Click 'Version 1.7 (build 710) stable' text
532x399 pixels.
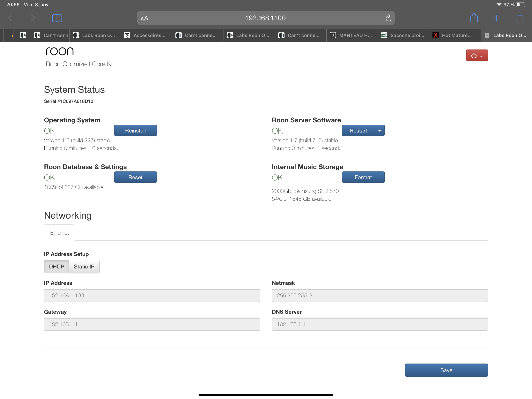click(x=305, y=140)
